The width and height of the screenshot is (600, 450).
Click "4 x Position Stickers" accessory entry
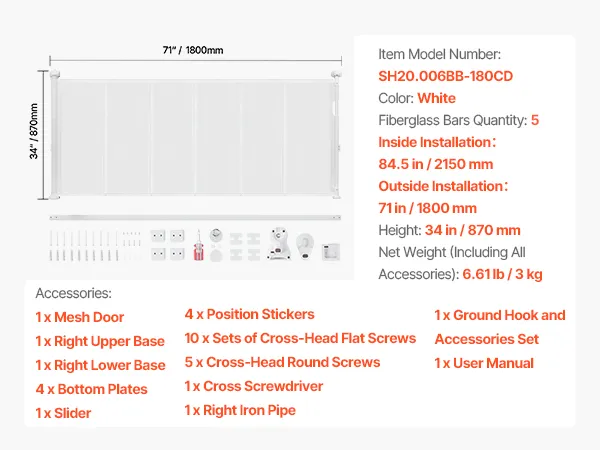[x=249, y=314]
